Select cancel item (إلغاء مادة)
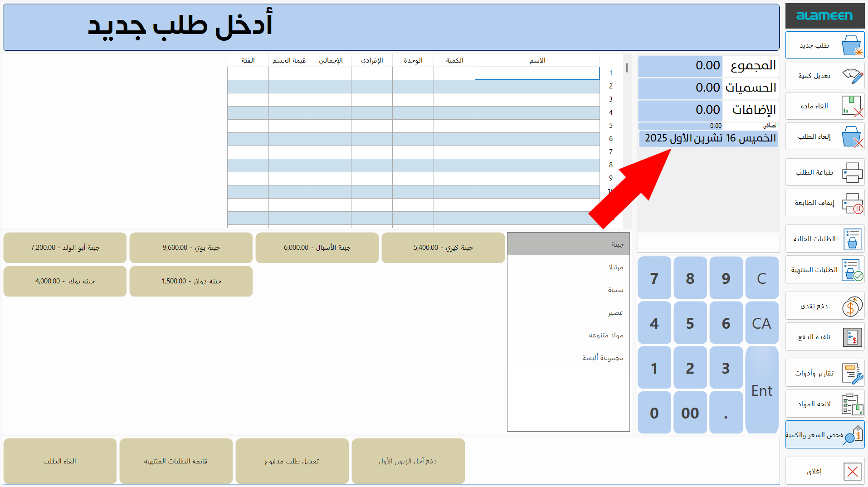The image size is (868, 487). tap(824, 106)
